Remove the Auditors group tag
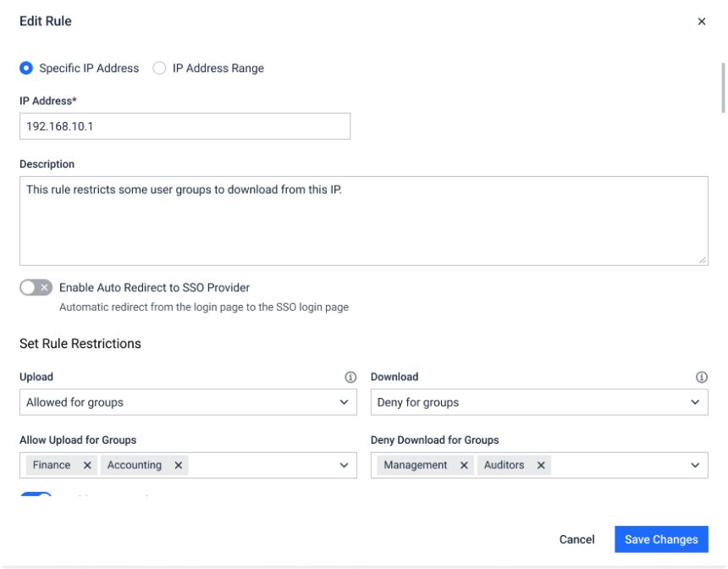 click(x=540, y=465)
